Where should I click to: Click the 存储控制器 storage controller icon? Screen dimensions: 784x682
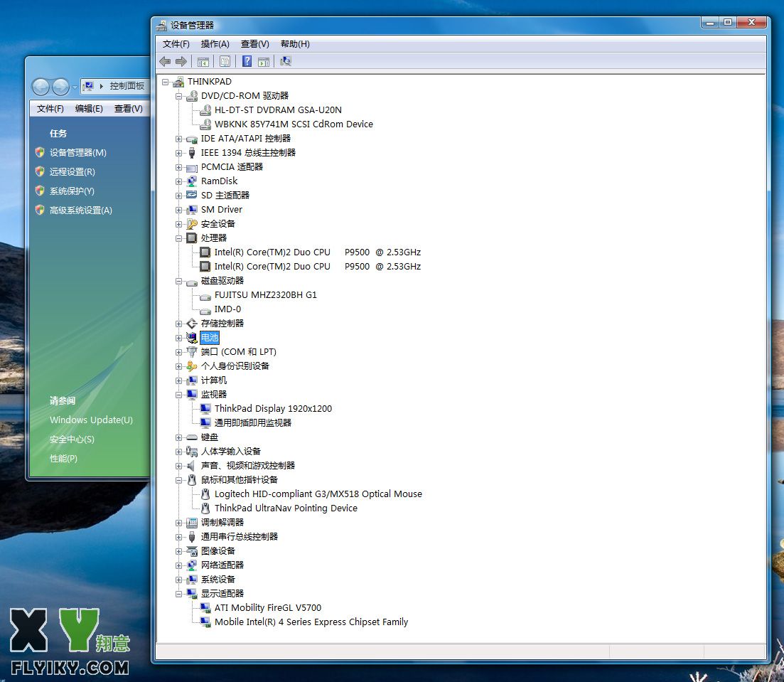(191, 324)
